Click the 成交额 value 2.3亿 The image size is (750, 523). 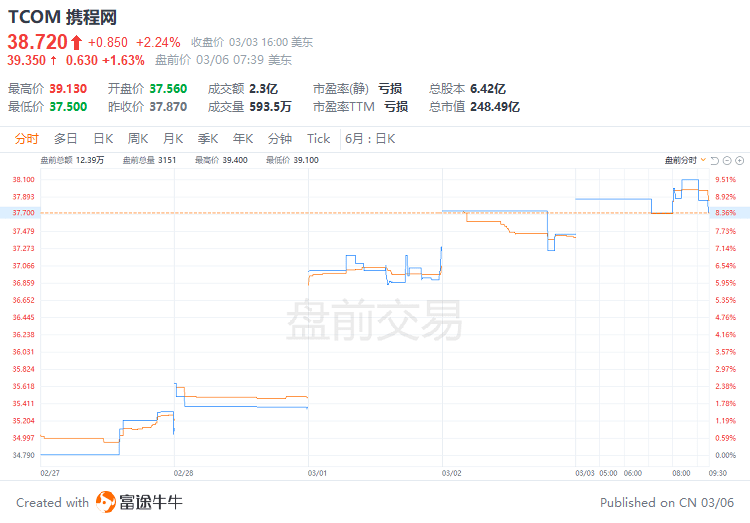click(x=264, y=89)
